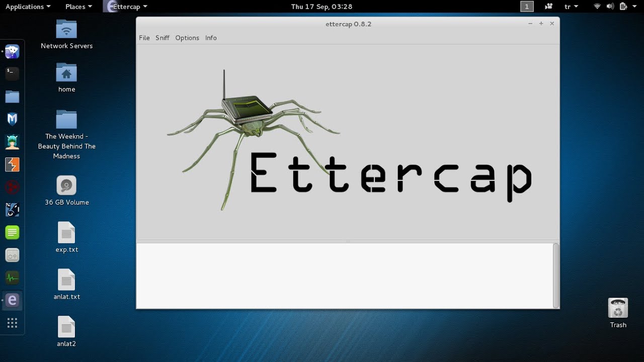Close the ettercap window
Screen dimensions: 644x362
(x=552, y=24)
